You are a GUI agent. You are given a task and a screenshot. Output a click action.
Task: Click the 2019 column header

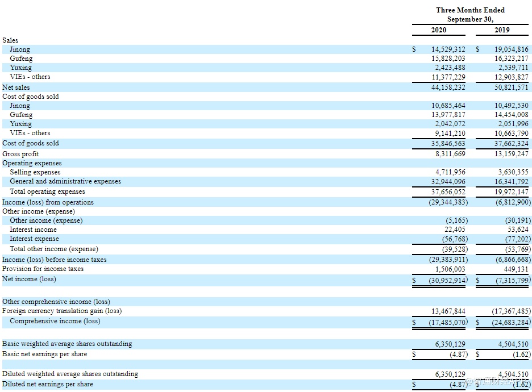[x=502, y=30]
